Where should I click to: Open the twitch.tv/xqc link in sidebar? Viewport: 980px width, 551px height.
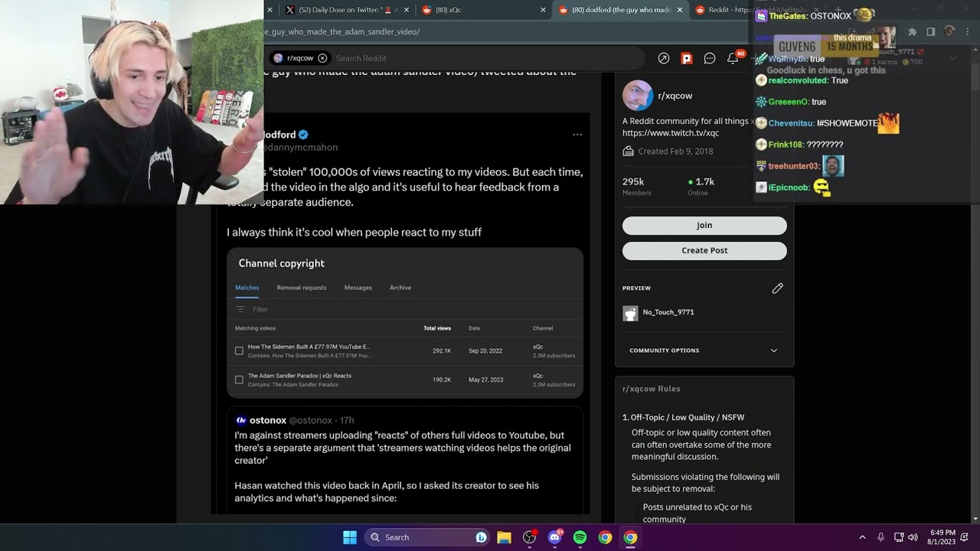click(x=671, y=133)
